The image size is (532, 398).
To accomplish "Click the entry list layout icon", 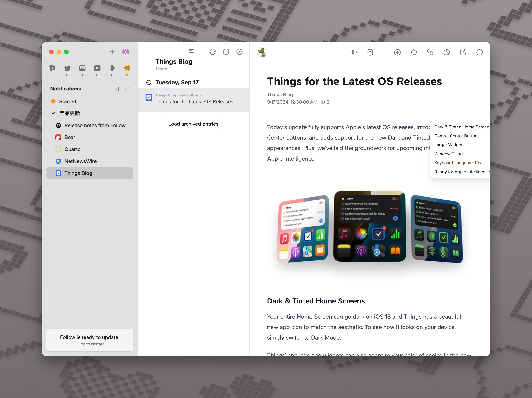I will 191,52.
